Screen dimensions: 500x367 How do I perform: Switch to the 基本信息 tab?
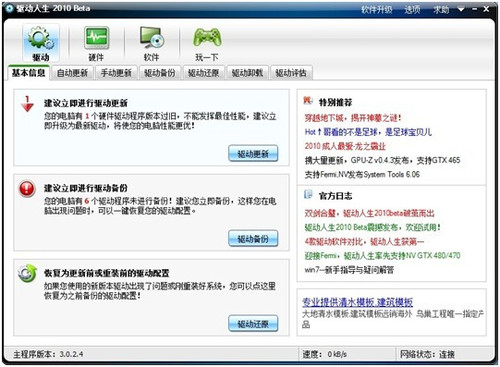pyautogui.click(x=29, y=73)
